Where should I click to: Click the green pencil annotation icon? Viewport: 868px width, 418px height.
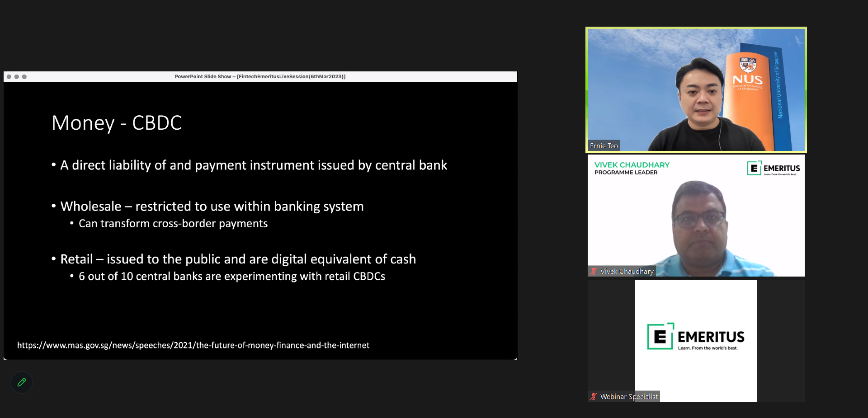[x=22, y=382]
